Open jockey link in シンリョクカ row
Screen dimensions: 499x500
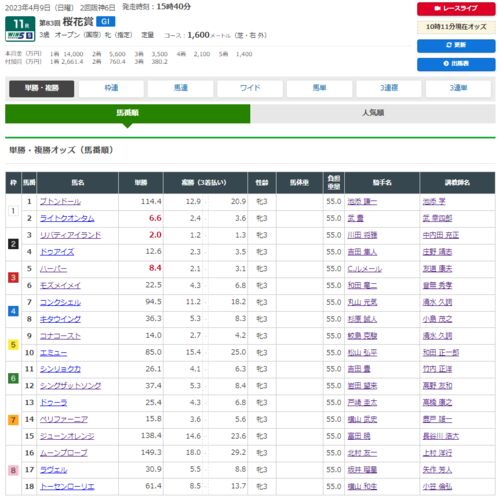tap(359, 369)
